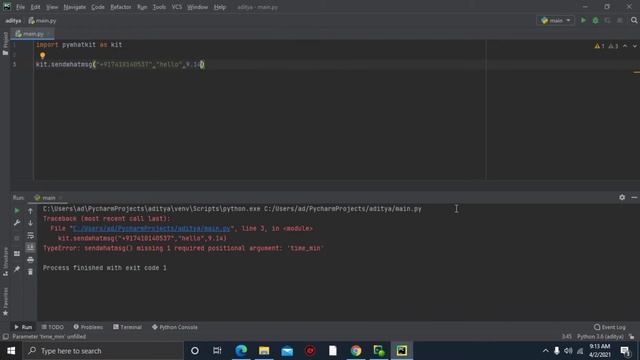Go to previous highlighted error arrow
The image size is (640, 360).
tap(625, 46)
